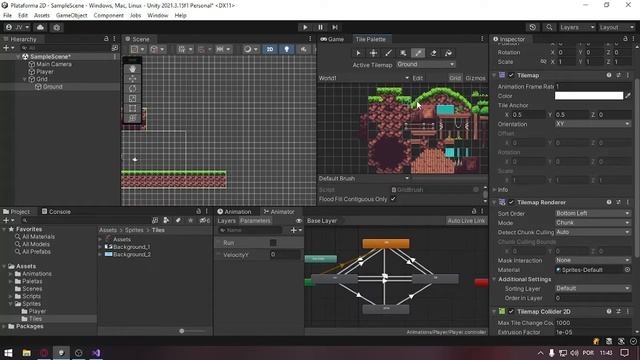
Task: Open the Layers dropdown in toolbar
Action: point(577,27)
